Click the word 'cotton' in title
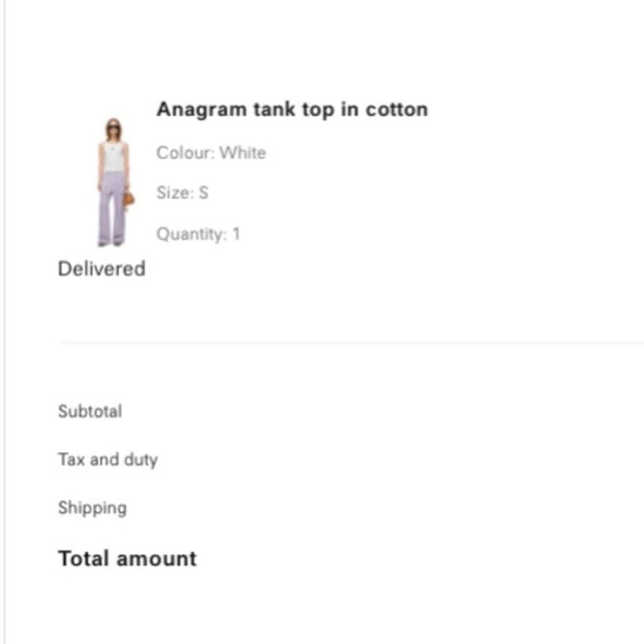The width and height of the screenshot is (644, 644). point(397,109)
